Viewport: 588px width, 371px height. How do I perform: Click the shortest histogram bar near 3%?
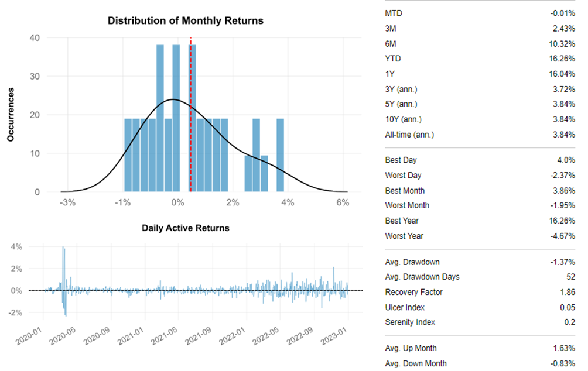264,174
